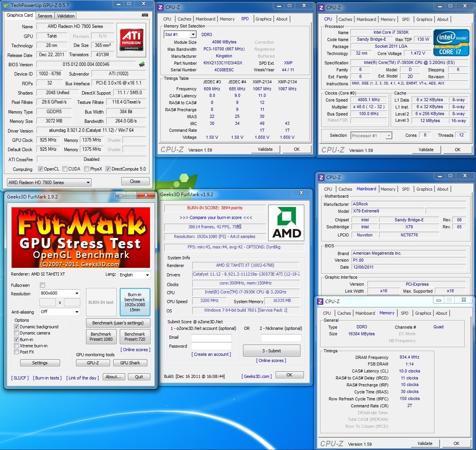The height and width of the screenshot is (450, 476).
Task: Click the CPU-Z icon of the Memory window
Action: click(321, 302)
